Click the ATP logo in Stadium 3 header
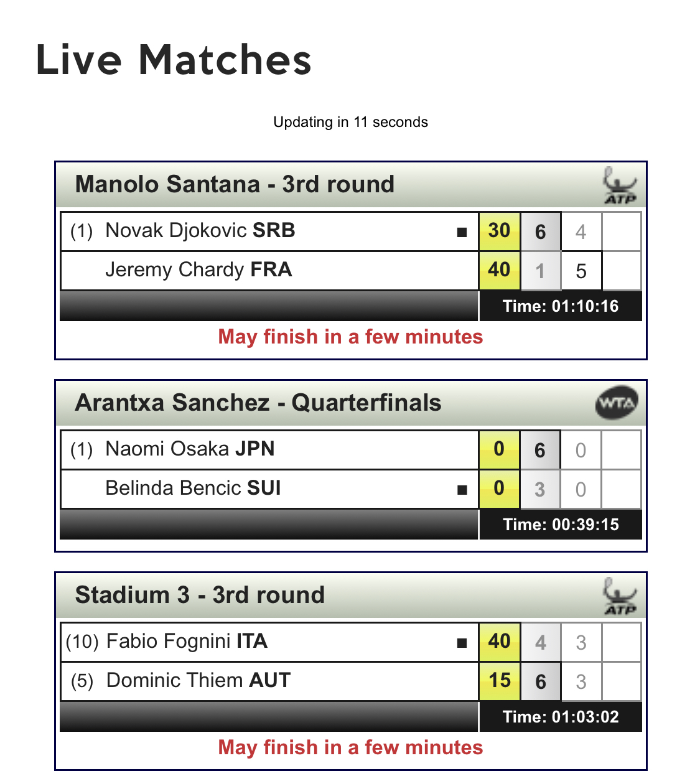 click(x=620, y=596)
